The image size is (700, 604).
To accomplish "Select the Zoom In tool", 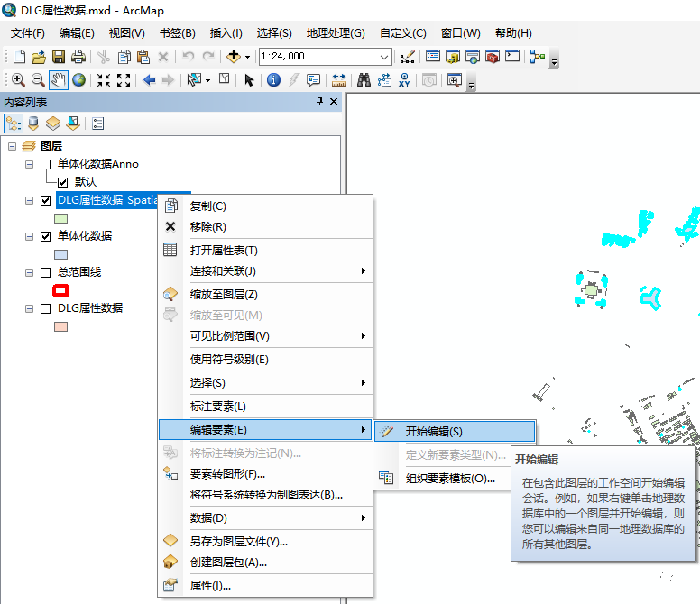I will 18,80.
